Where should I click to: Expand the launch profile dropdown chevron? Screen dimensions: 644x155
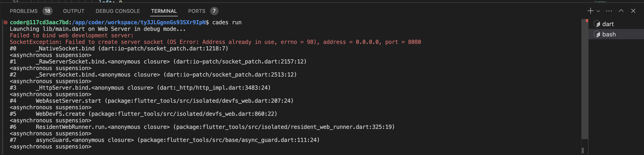coord(598,11)
